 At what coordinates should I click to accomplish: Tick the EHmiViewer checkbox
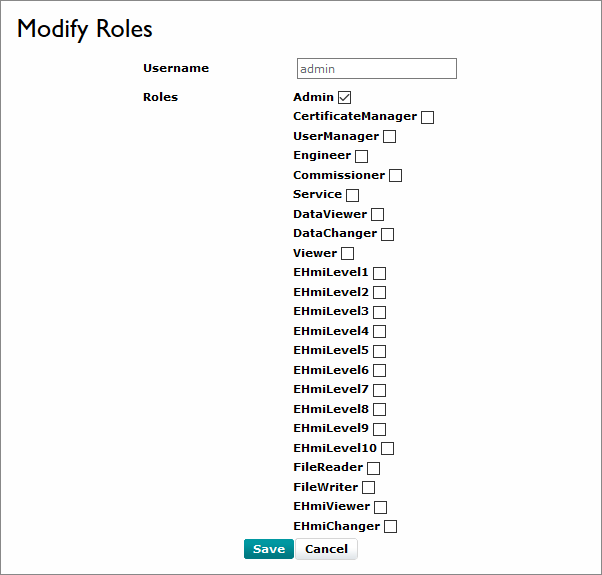pos(380,507)
